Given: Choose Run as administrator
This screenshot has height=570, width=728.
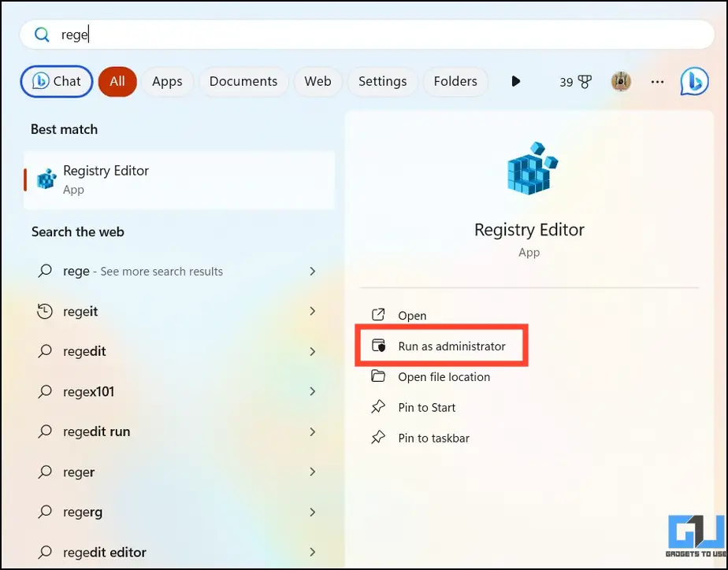Looking at the screenshot, I should (x=451, y=346).
